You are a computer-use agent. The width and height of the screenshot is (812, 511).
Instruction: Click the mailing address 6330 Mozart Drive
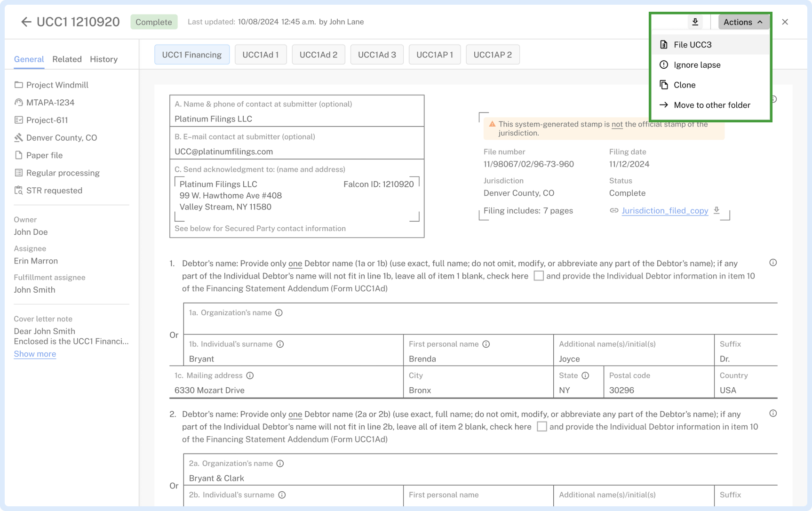(209, 391)
